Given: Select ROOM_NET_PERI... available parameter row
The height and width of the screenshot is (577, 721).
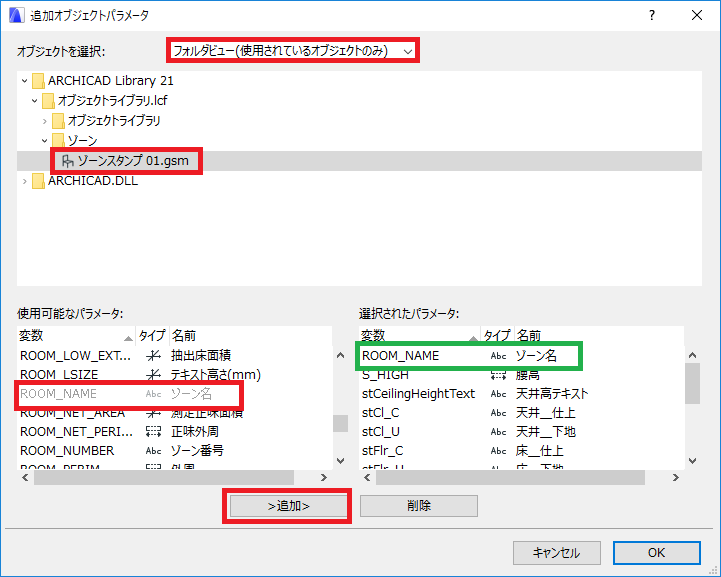Looking at the screenshot, I should 175,432.
